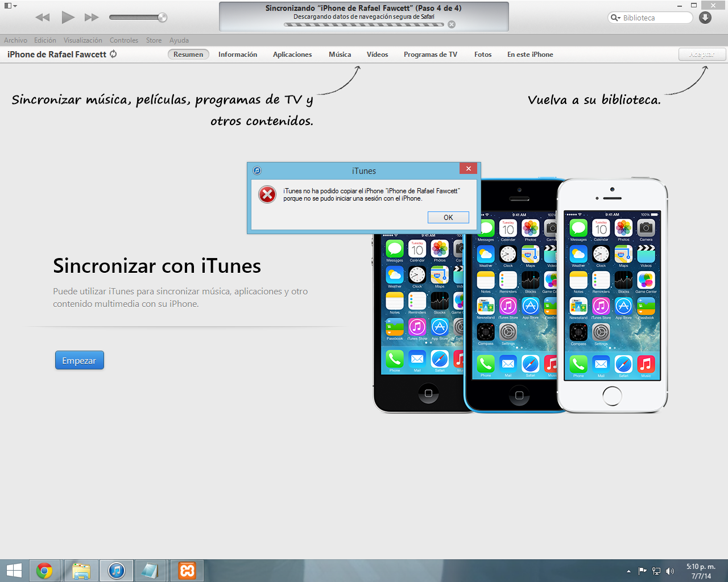
Task: Click the Empezar button
Action: click(x=79, y=360)
